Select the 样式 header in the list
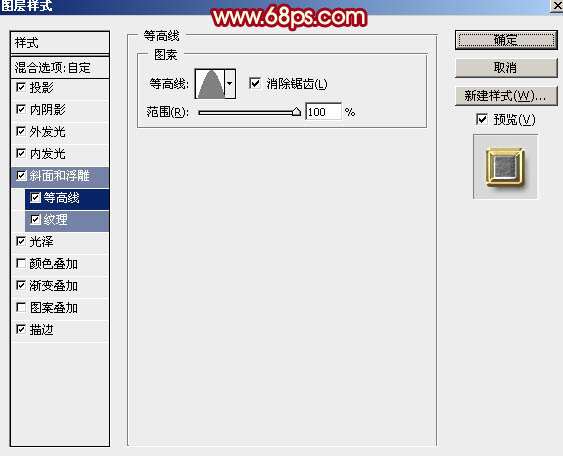The width and height of the screenshot is (563, 456). [60, 43]
